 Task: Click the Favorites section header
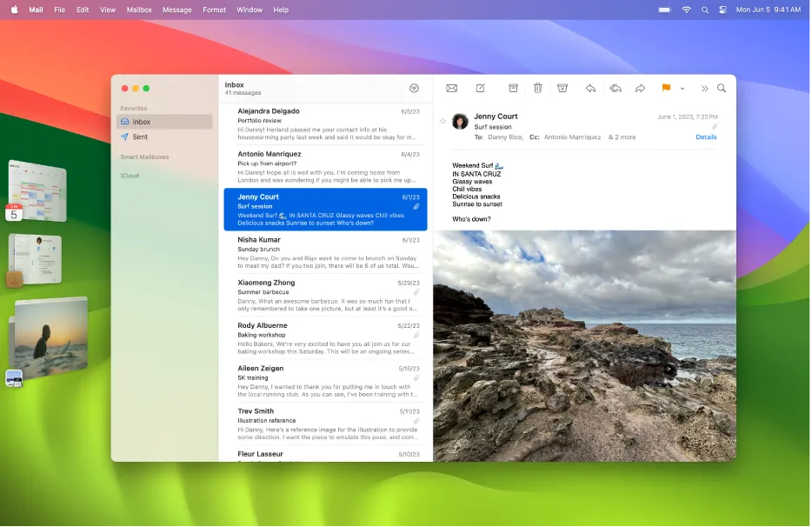[x=134, y=109]
